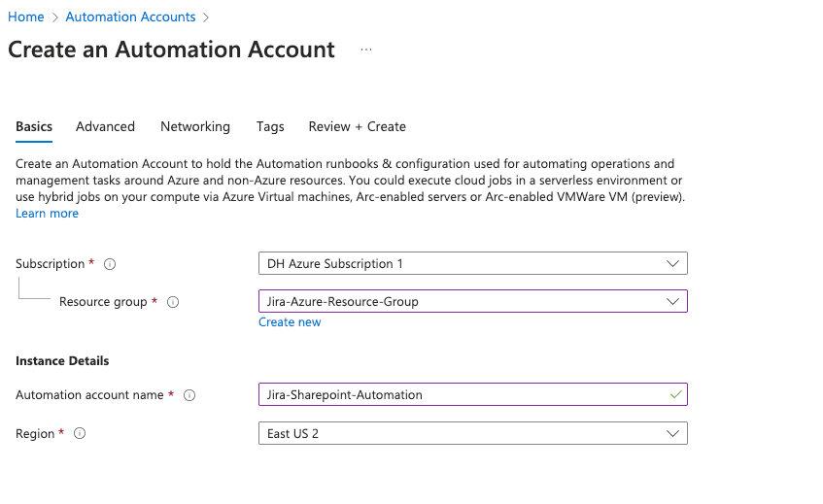Focus the Automation account name field
The width and height of the screenshot is (823, 504).
(473, 394)
